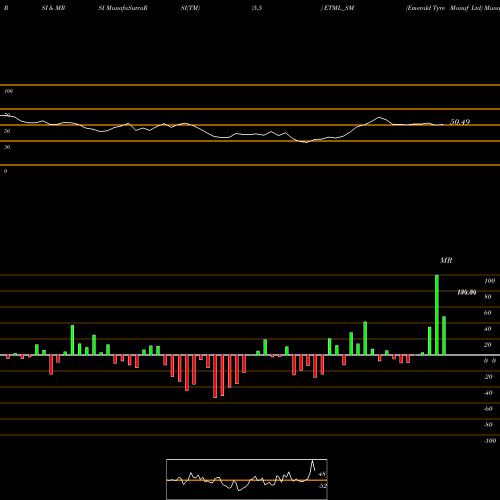
Task: Click the MR axis label 60
Action: pyautogui.click(x=488, y=313)
